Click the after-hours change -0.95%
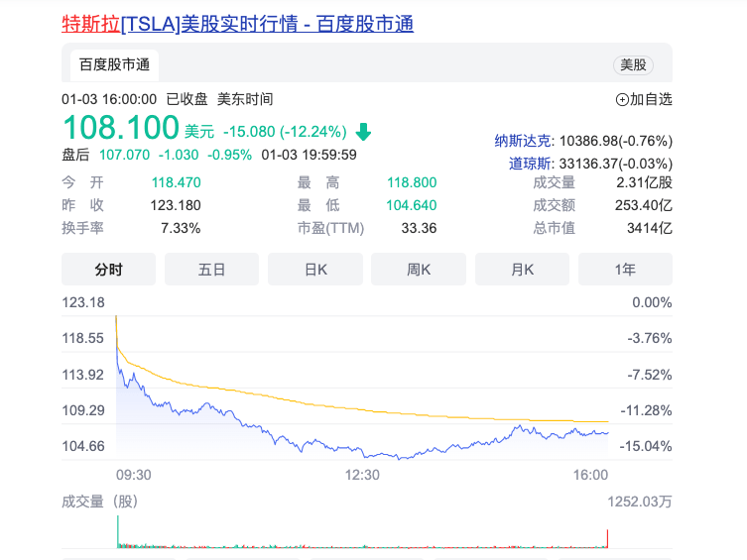 [229, 155]
